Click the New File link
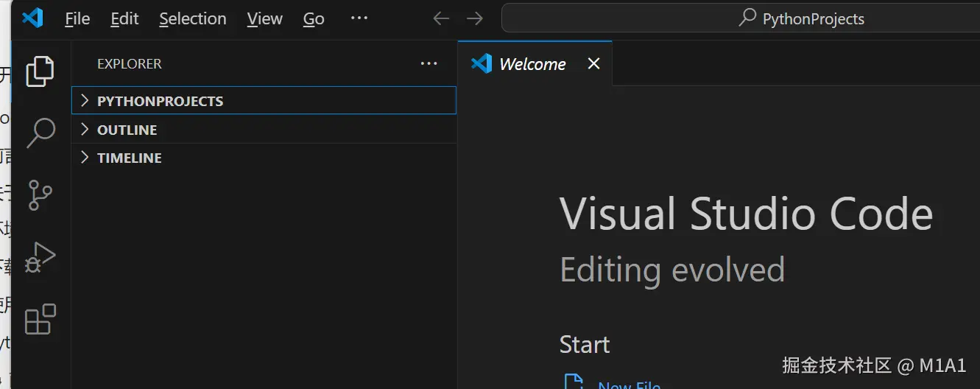The width and height of the screenshot is (980, 389). (629, 385)
